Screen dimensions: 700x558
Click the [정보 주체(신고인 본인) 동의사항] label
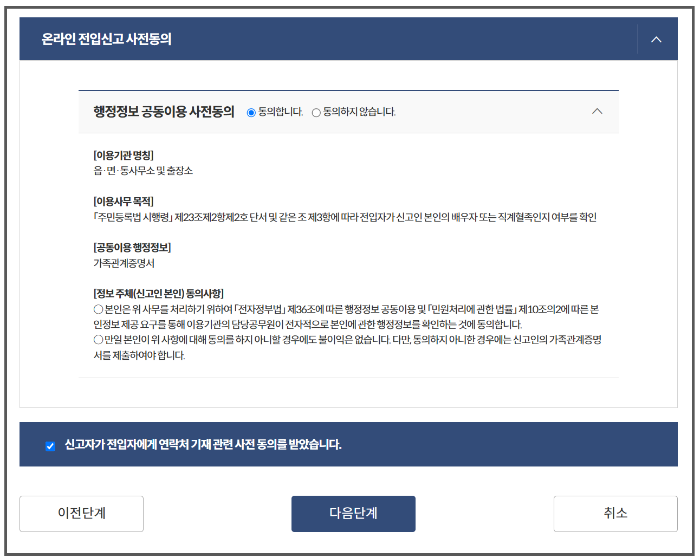click(158, 294)
